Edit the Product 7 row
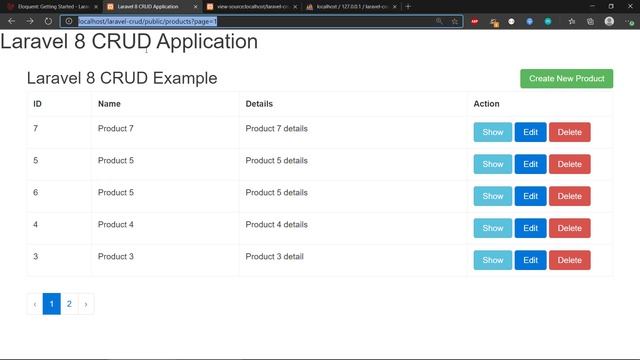The height and width of the screenshot is (360, 640). (x=530, y=132)
